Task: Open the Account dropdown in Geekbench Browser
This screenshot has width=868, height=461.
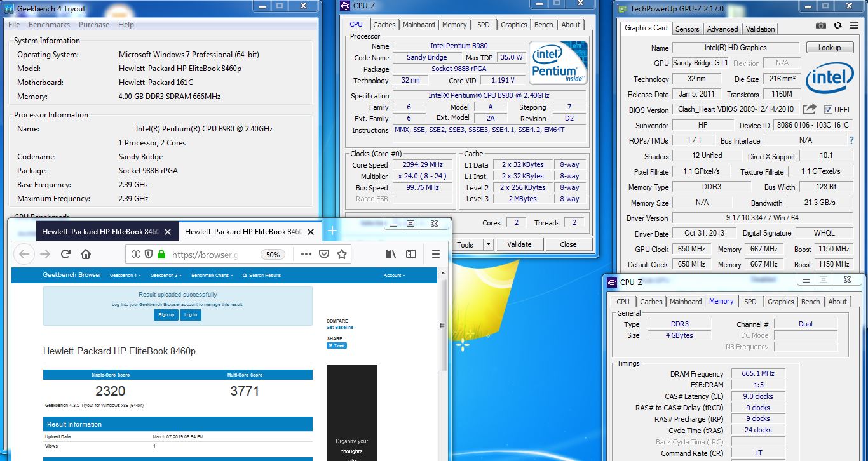Action: coord(394,276)
